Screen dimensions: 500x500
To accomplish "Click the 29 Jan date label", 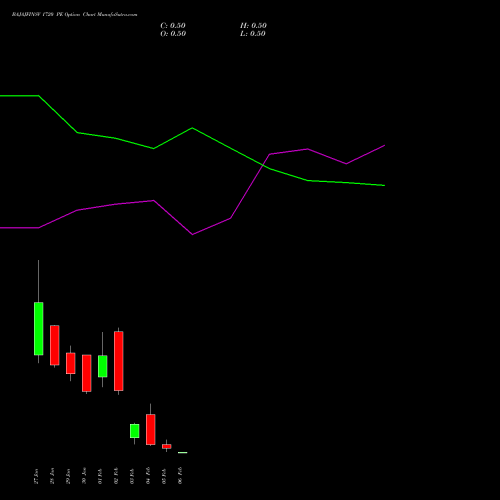I will coord(68,476).
